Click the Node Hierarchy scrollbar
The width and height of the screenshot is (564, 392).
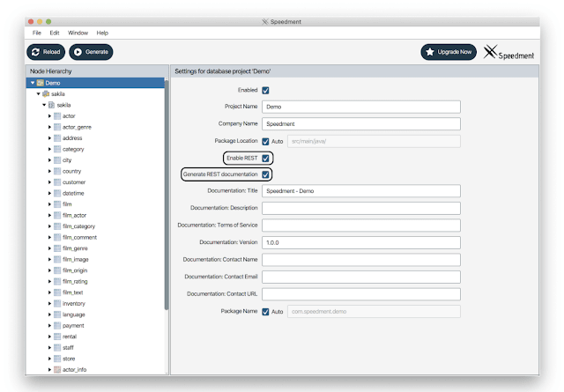coord(167,194)
